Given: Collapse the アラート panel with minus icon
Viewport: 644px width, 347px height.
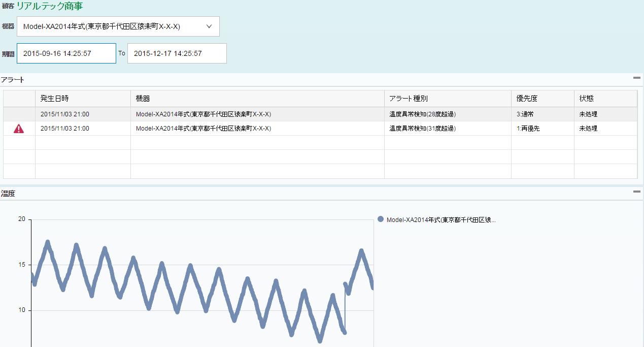Looking at the screenshot, I should pyautogui.click(x=636, y=78).
